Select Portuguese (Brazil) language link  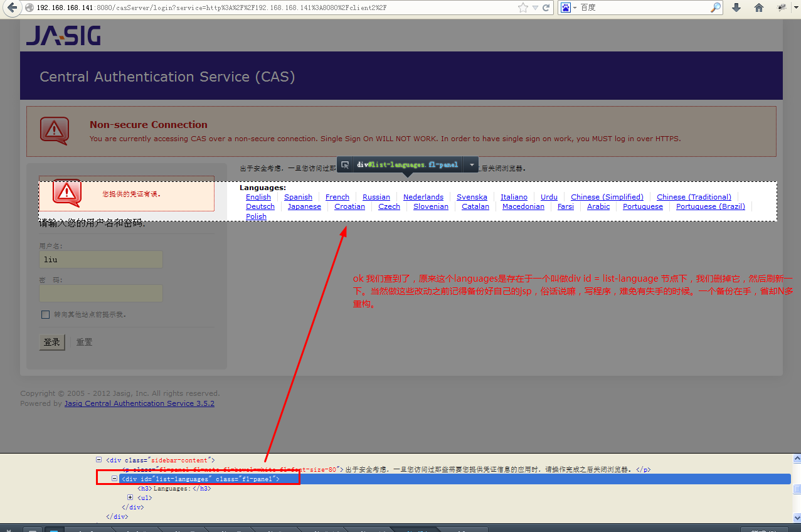coord(711,206)
